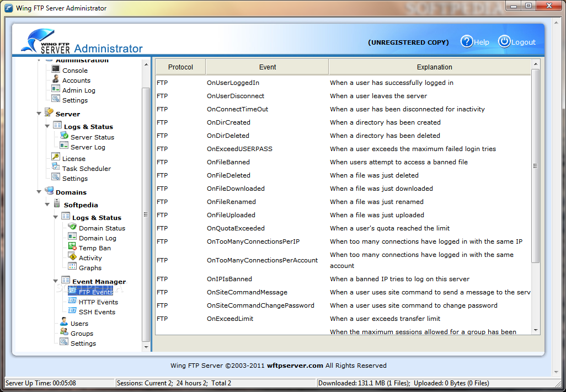Select the OnUserDisconnect event

[236, 96]
